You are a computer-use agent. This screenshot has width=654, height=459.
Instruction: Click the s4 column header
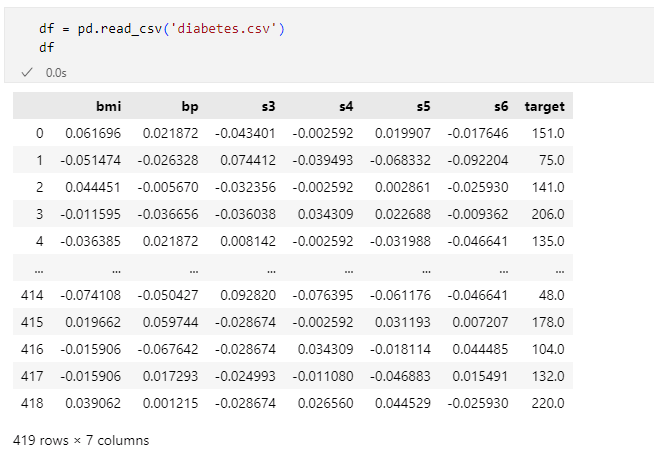click(348, 106)
